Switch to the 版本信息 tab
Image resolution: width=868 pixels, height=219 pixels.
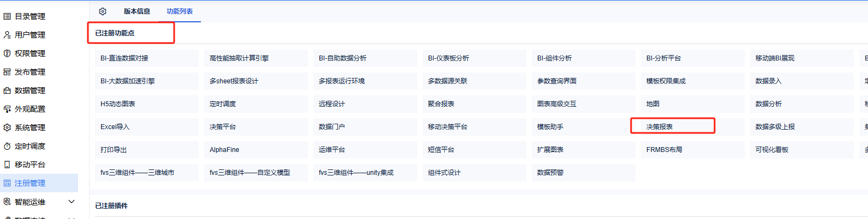[x=137, y=11]
